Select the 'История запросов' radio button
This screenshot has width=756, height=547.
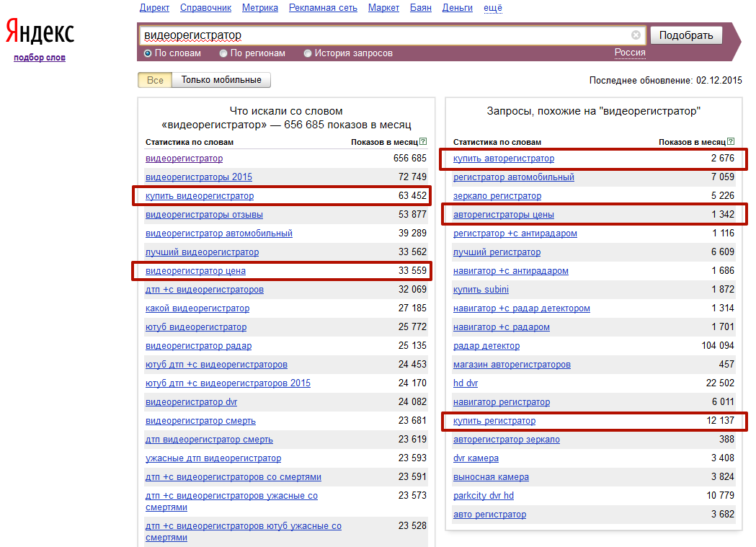point(308,53)
